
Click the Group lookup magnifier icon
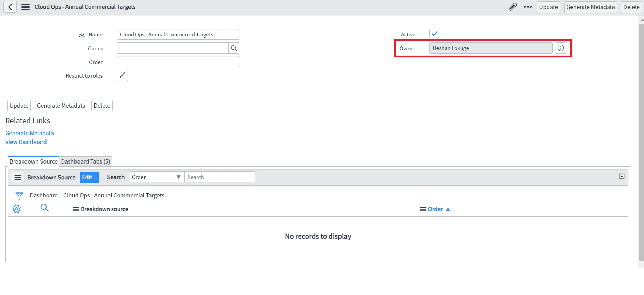234,48
